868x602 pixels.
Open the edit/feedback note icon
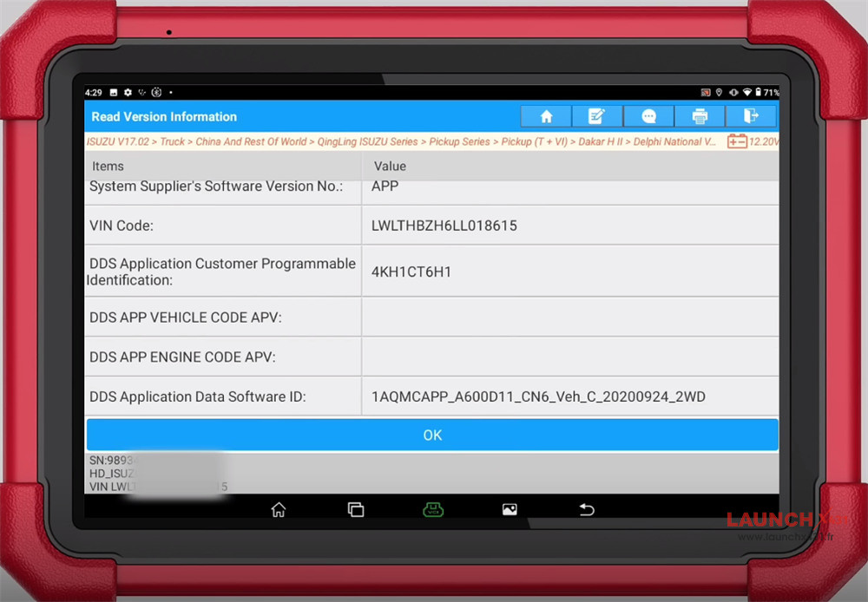(597, 116)
